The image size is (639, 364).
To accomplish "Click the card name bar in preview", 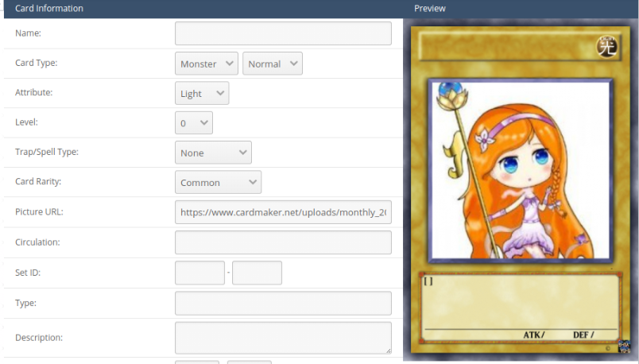I will [x=506, y=46].
